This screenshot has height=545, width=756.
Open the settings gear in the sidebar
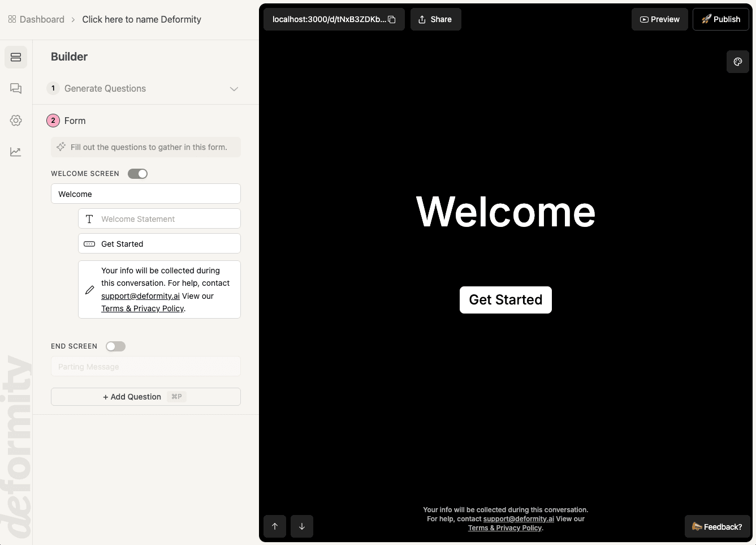click(x=16, y=120)
